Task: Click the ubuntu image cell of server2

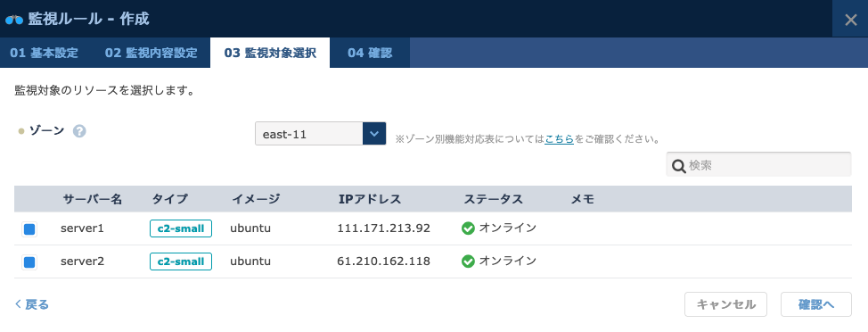Action: point(250,261)
